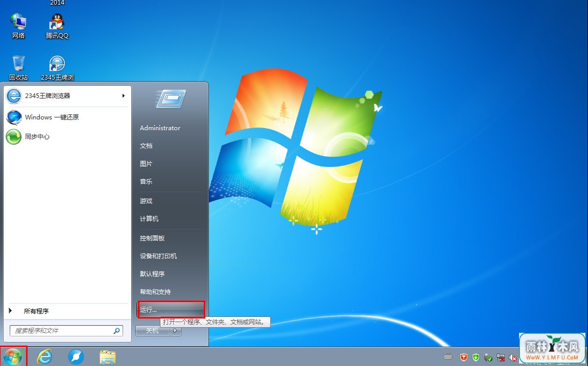Image resolution: width=588 pixels, height=366 pixels.
Task: Open the green shield tray icon
Action: pos(476,357)
